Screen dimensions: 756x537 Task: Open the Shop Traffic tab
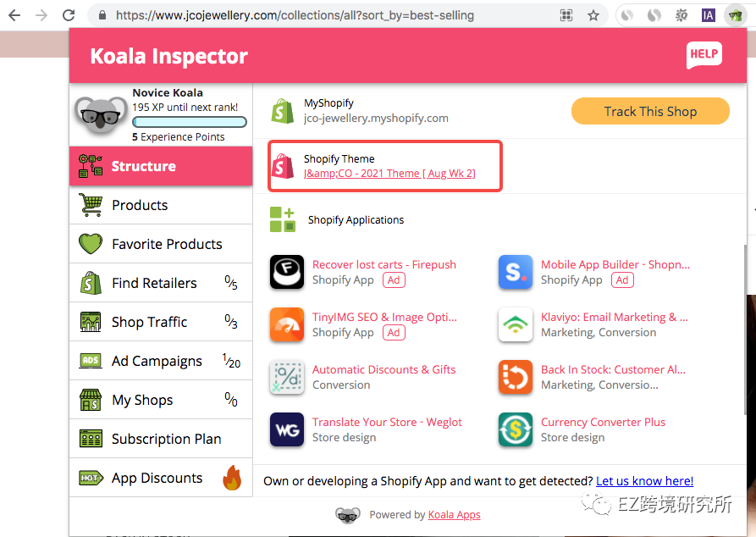[161, 322]
